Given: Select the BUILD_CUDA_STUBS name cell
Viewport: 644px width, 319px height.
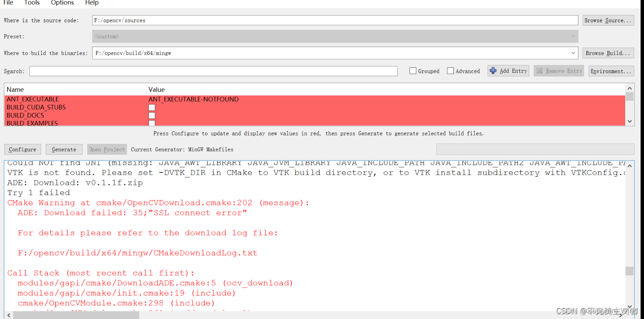Looking at the screenshot, I should (x=36, y=107).
